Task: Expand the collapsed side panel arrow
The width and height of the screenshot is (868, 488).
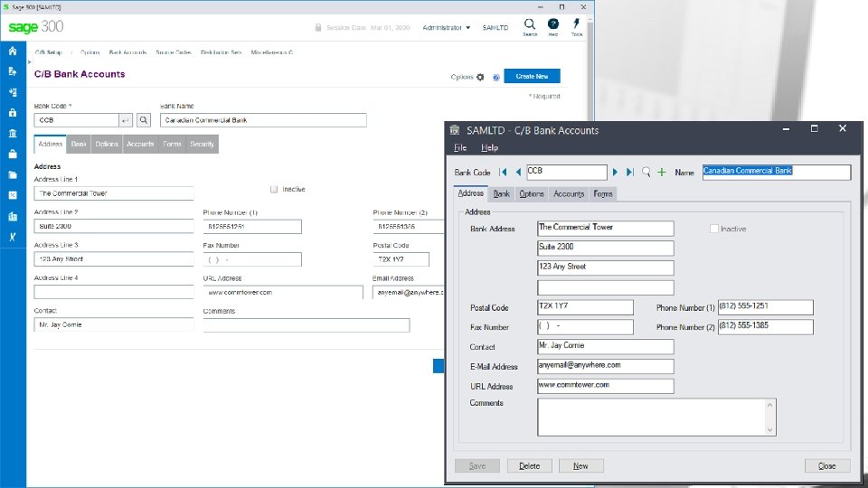Action: [30, 62]
